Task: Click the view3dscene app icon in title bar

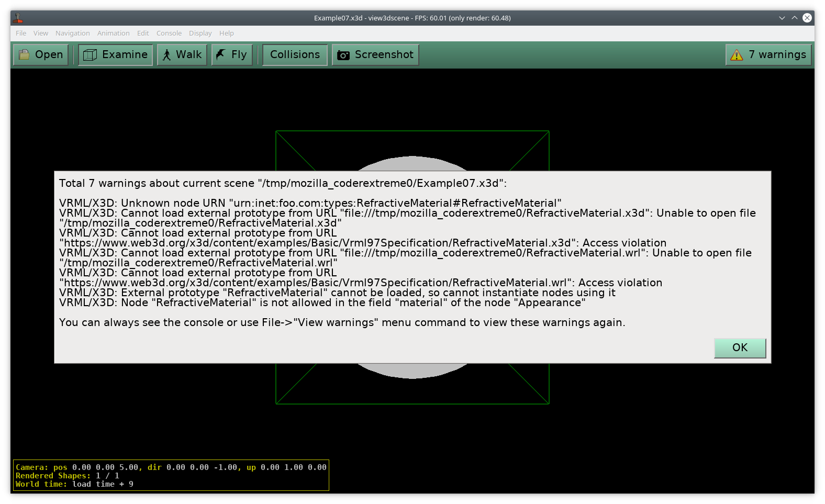Action: 18,18
